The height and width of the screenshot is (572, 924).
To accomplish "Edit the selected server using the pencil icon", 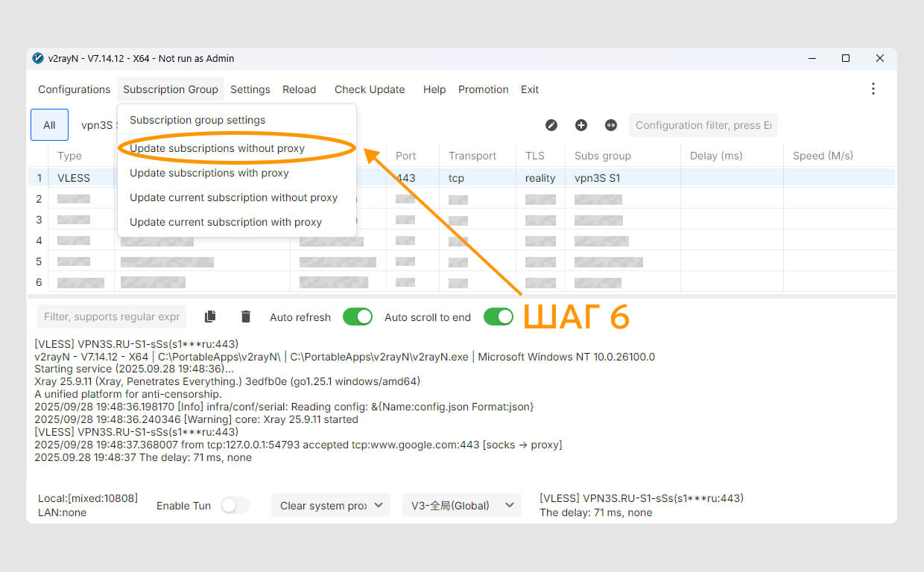I will tap(551, 125).
